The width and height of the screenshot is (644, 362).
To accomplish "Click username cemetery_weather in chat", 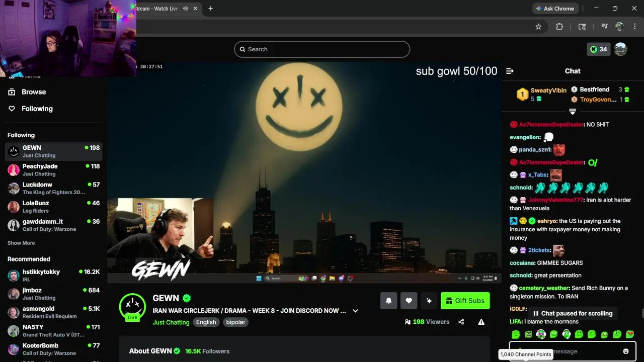I will pos(544,288).
